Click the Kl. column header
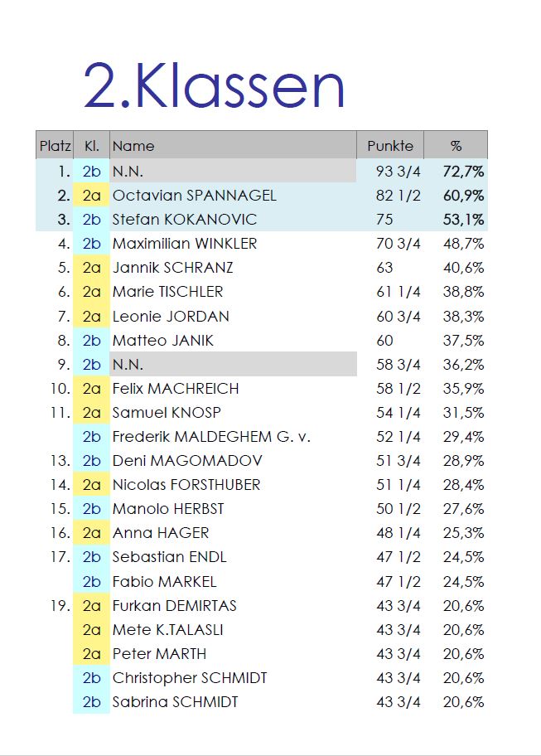541x756 pixels. [91, 145]
